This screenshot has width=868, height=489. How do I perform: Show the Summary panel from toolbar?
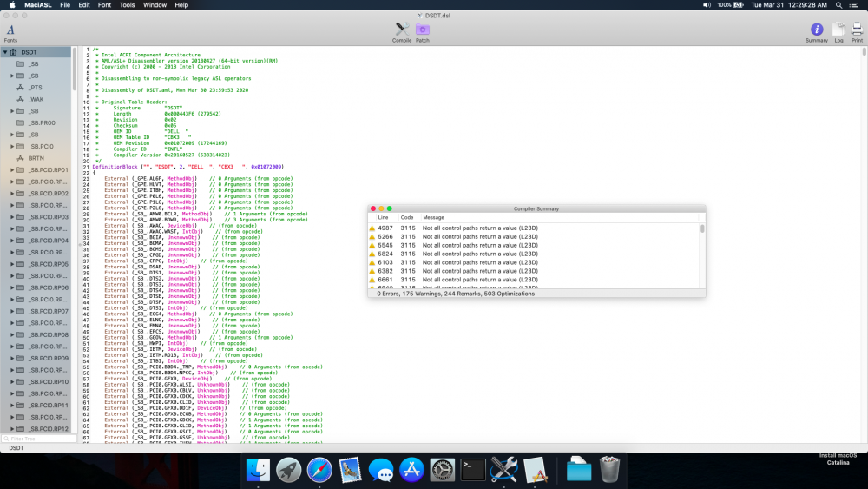click(x=817, y=32)
